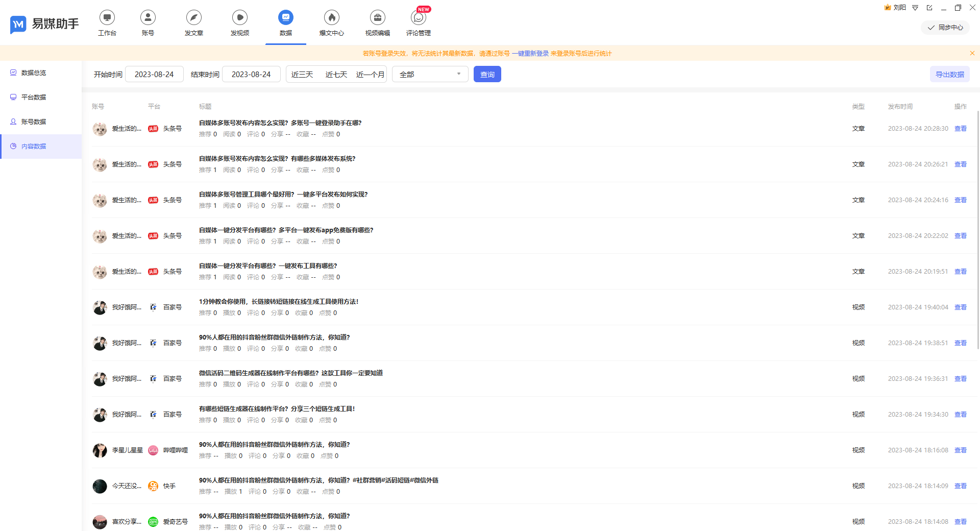
Task: Click the 发视频 publish video icon
Action: point(240,18)
